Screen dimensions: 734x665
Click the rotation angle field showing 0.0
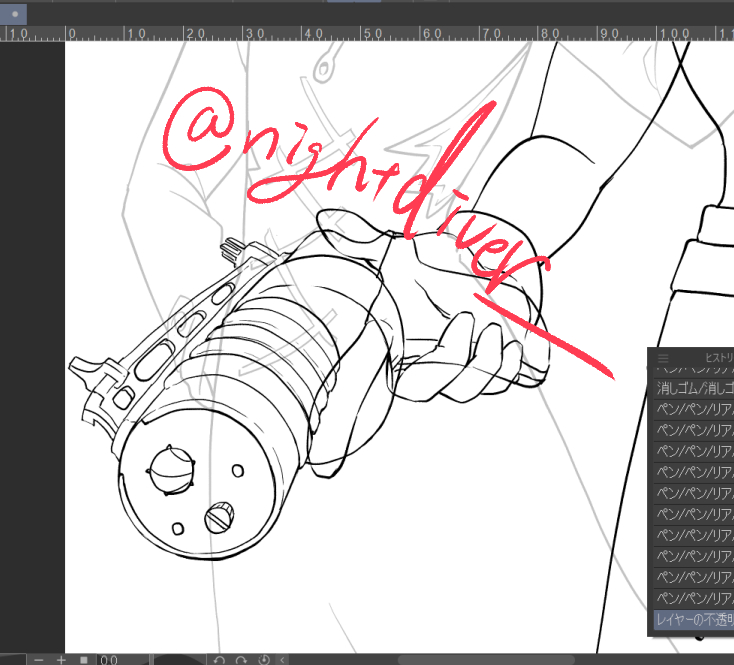(x=123, y=660)
